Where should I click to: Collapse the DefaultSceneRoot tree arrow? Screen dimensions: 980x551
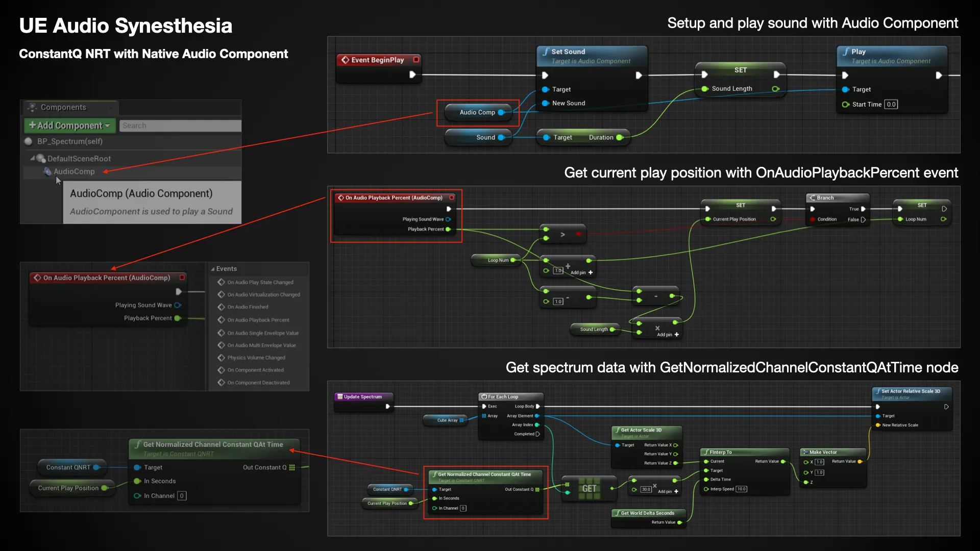[32, 158]
